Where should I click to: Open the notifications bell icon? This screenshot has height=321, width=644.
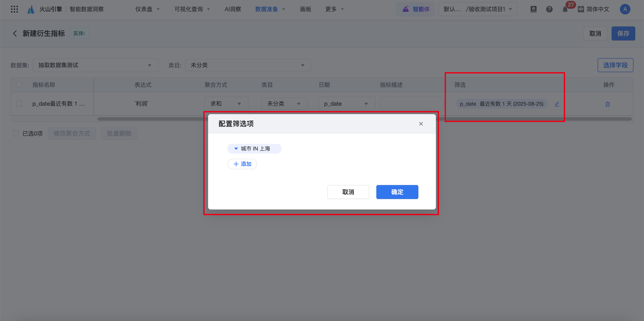565,9
